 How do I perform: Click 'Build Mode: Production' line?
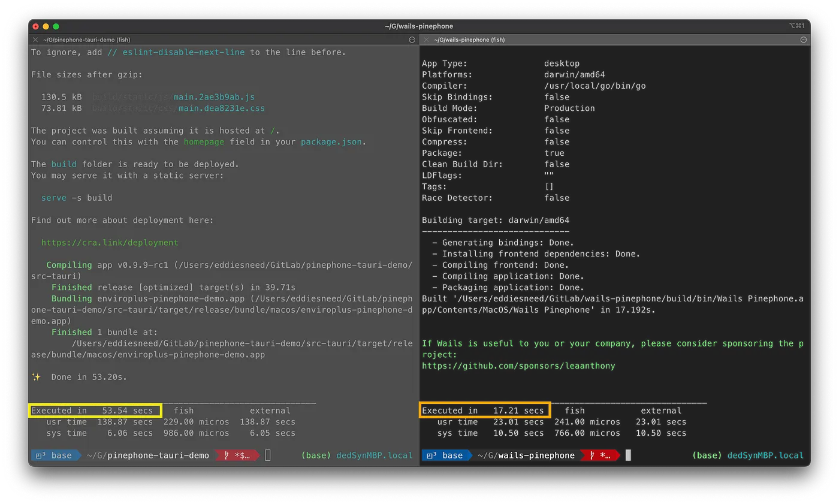click(508, 108)
